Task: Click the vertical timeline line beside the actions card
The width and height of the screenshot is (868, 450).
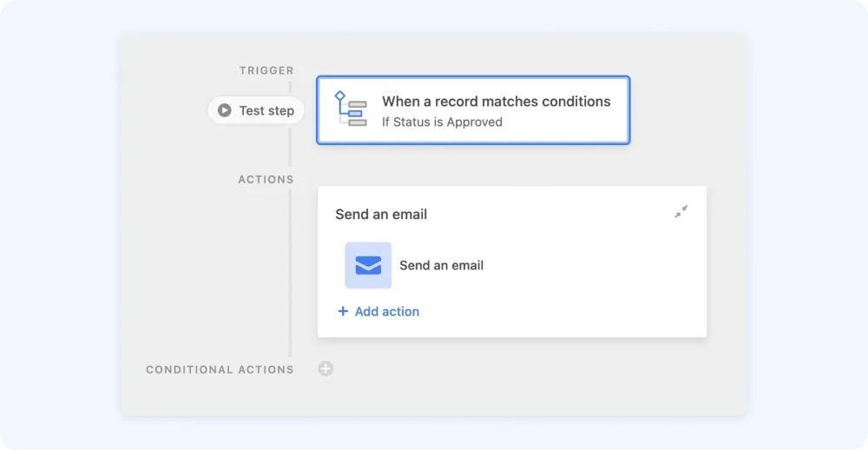Action: (x=290, y=274)
